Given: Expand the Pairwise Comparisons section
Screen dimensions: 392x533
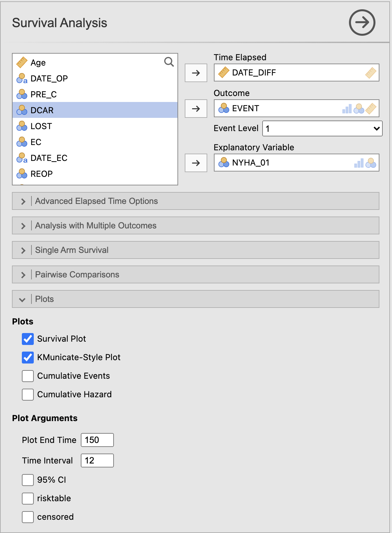Looking at the screenshot, I should coord(196,274).
